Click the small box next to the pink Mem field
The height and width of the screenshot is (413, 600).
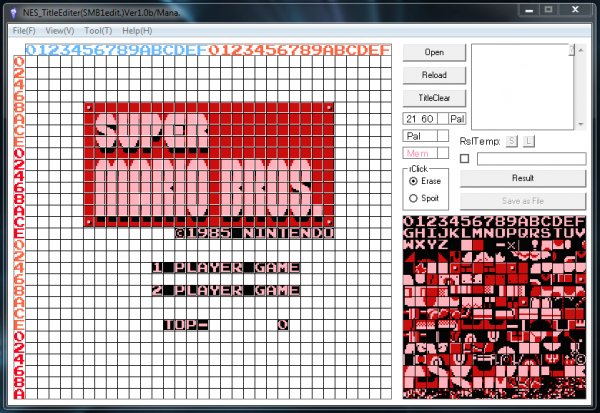(x=443, y=153)
